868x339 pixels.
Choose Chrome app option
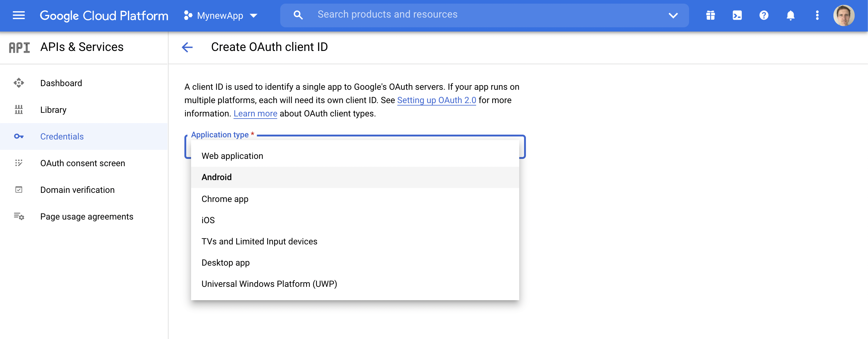point(355,199)
